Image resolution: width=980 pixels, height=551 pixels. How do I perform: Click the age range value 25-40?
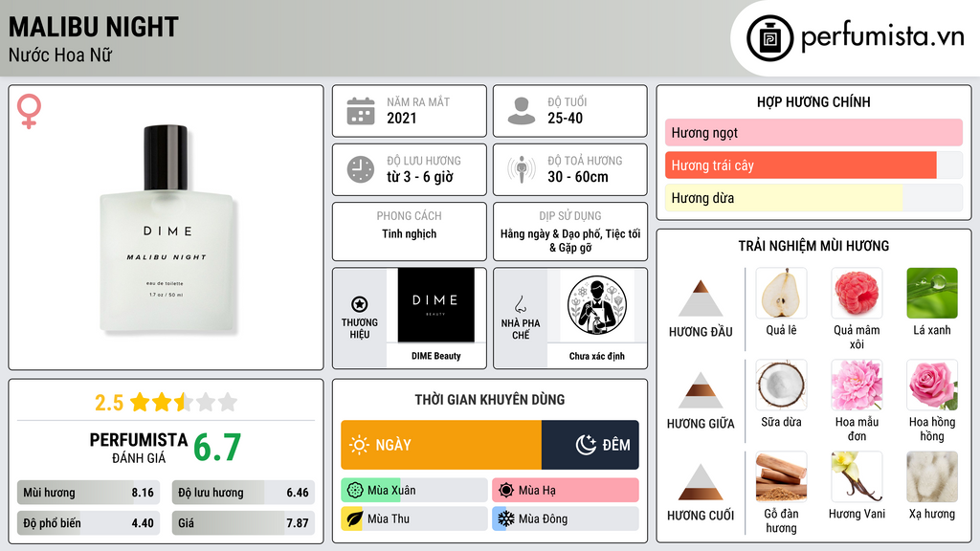[565, 118]
